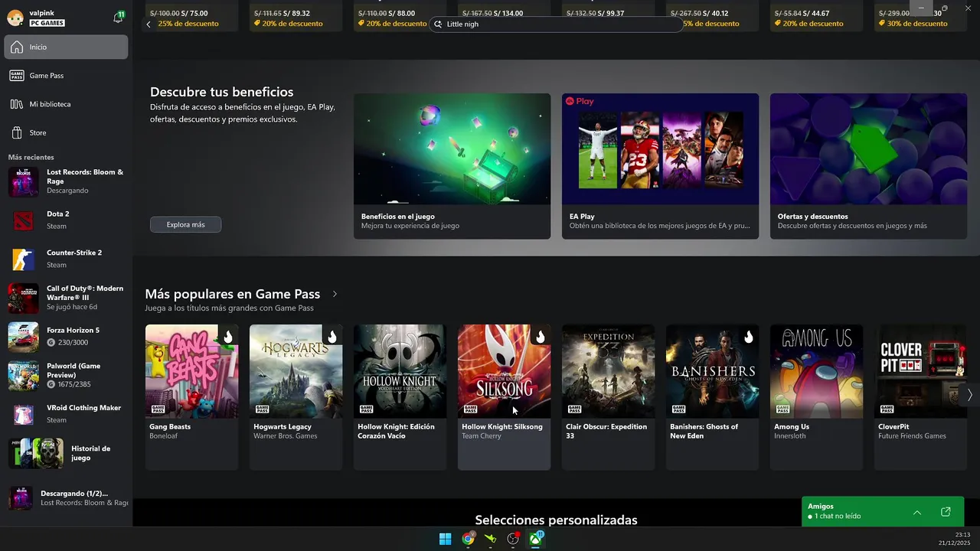Click VRoid Clothing Maker icon in sidebar
980x551 pixels.
point(23,414)
